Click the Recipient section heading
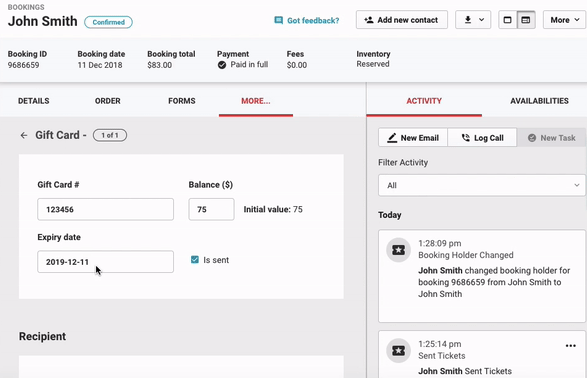This screenshot has height=378, width=587. coord(42,336)
